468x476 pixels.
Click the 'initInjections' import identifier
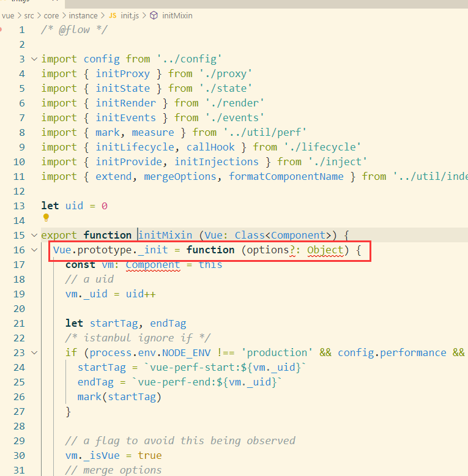(x=217, y=162)
